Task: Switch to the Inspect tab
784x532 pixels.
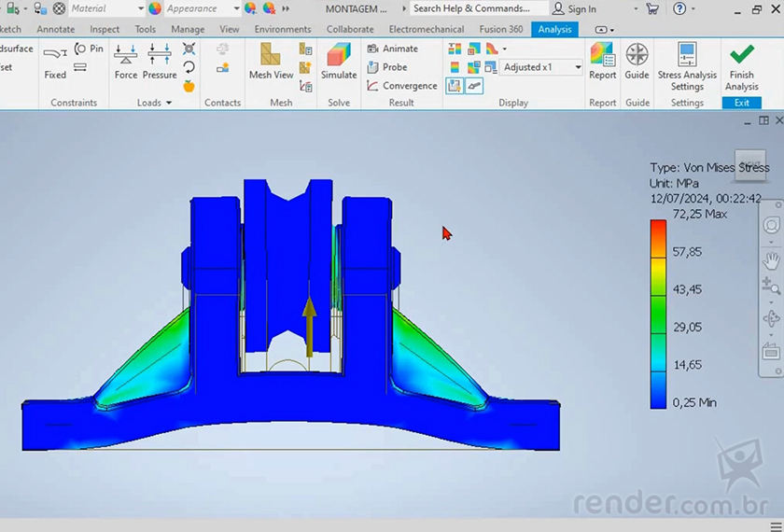Action: click(105, 29)
